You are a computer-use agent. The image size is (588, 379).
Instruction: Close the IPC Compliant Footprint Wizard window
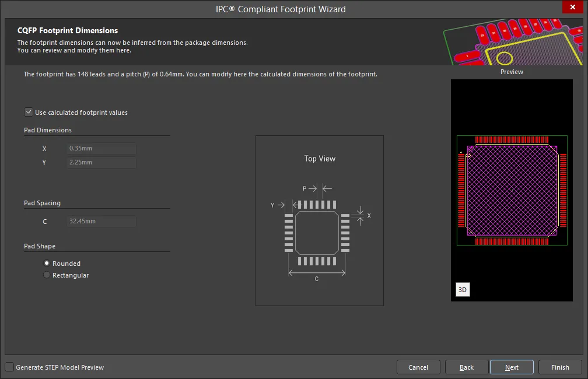point(573,7)
